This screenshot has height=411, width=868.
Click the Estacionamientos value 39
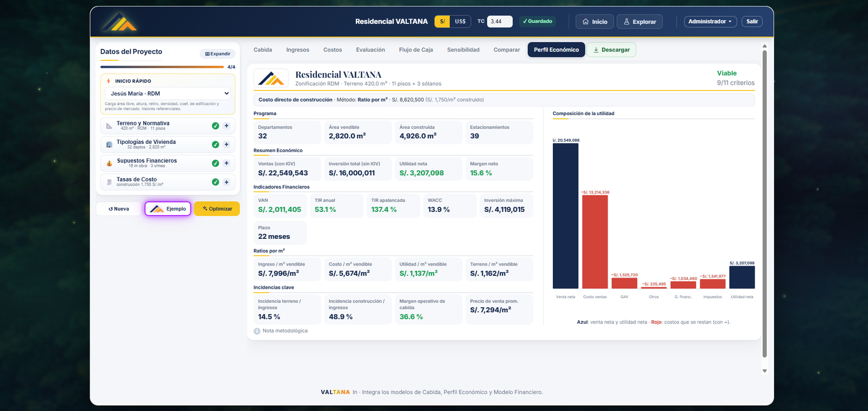click(475, 136)
